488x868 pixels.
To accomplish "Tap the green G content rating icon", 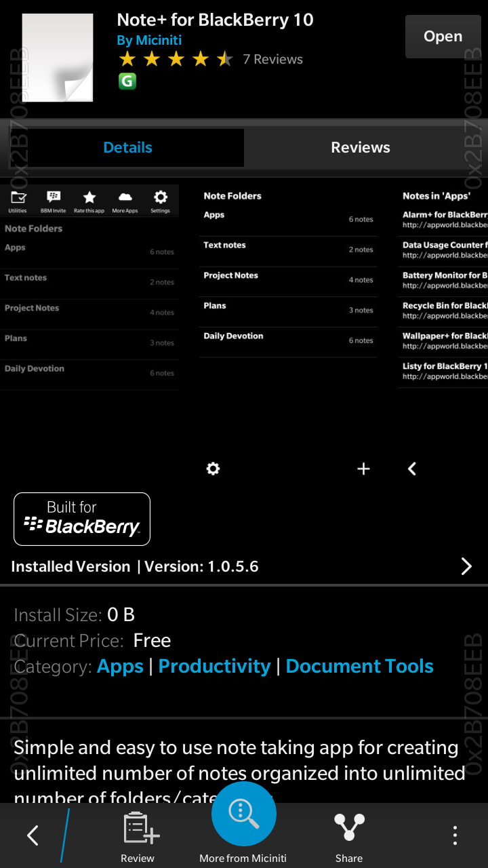I will [127, 82].
